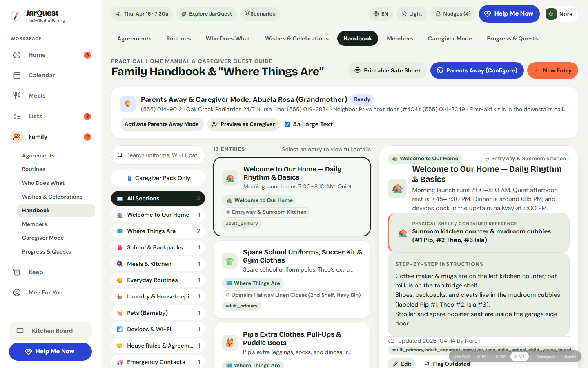
Task: Open the Scenarios menu
Action: (x=260, y=14)
